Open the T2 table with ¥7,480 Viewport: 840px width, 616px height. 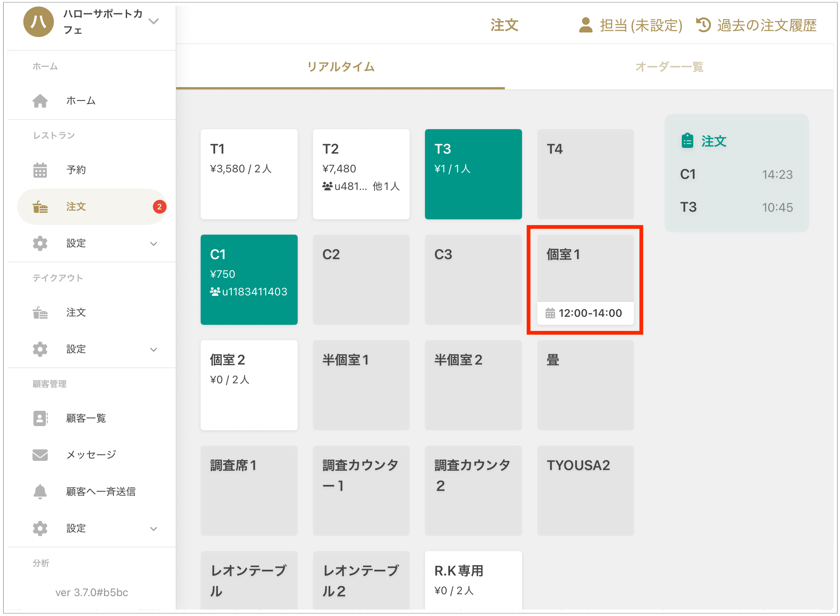[x=361, y=174]
